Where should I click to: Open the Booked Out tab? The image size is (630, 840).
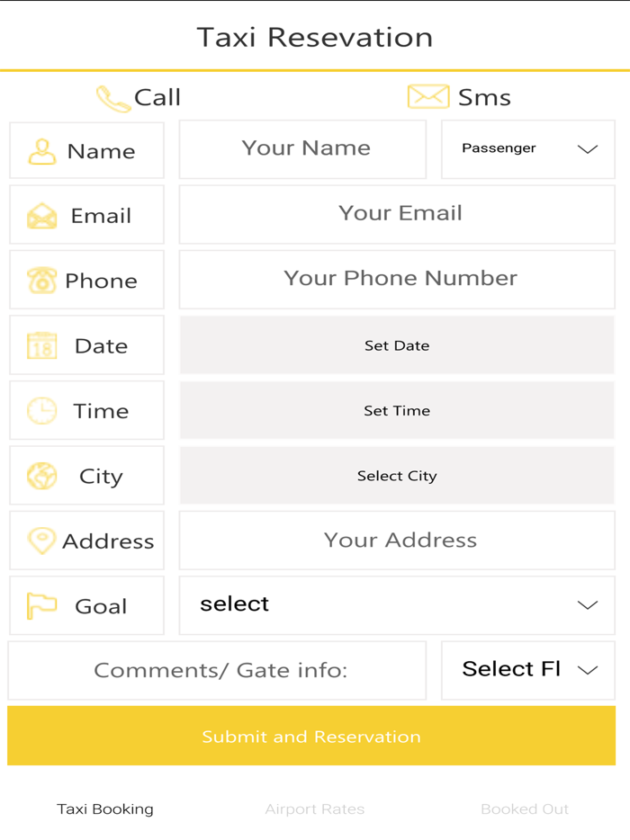(x=525, y=809)
